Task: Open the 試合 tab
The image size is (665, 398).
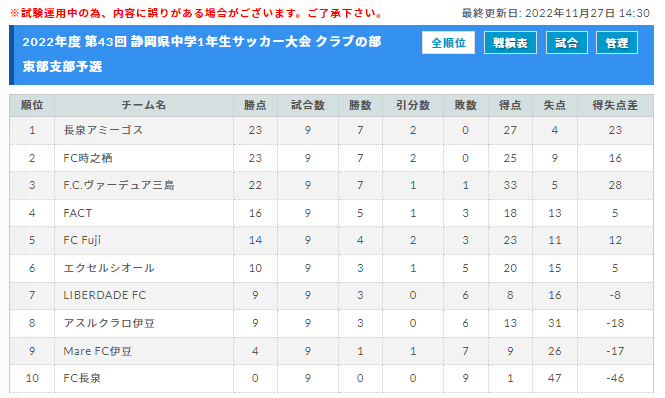Action: [x=567, y=43]
